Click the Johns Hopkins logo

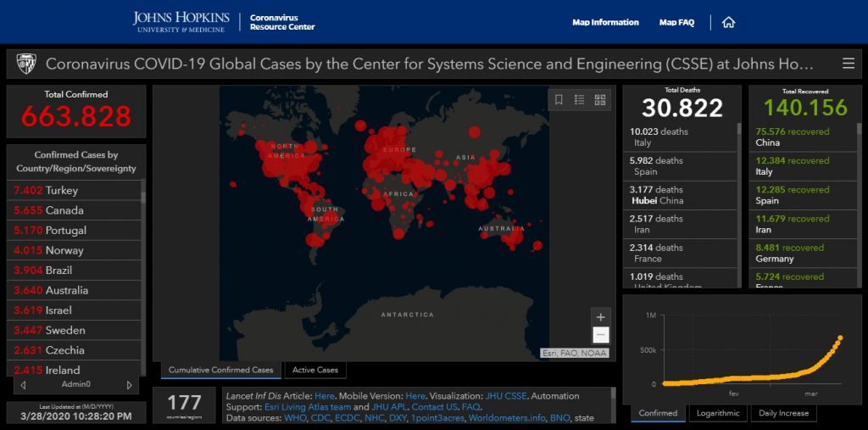[x=179, y=22]
